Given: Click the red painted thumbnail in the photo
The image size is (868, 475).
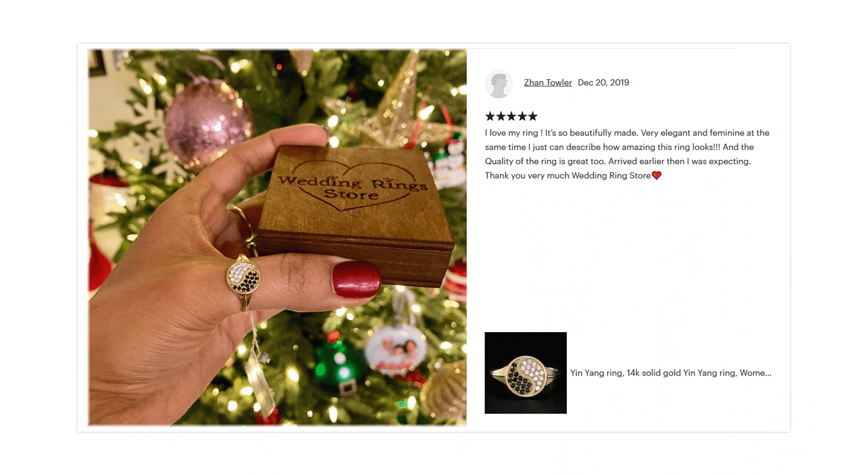Looking at the screenshot, I should pyautogui.click(x=356, y=279).
